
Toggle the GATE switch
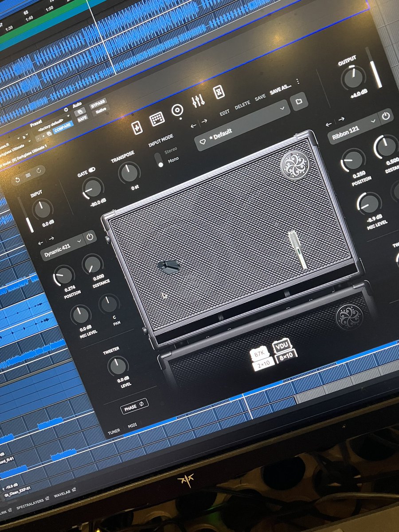coord(92,170)
